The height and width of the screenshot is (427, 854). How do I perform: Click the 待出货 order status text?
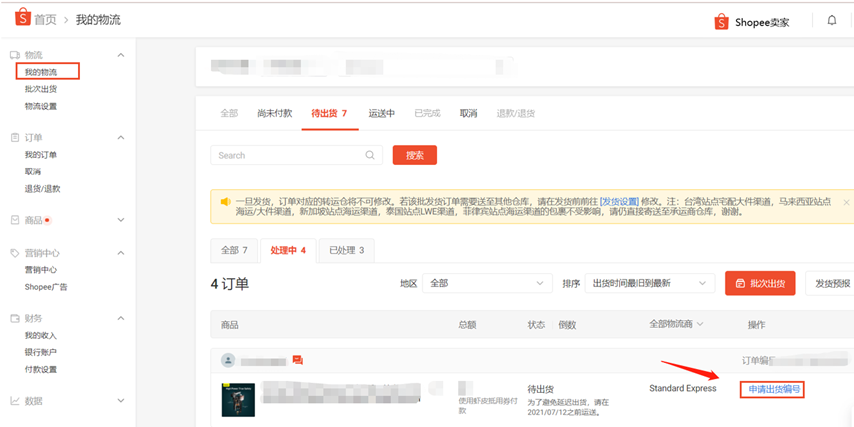click(x=541, y=389)
